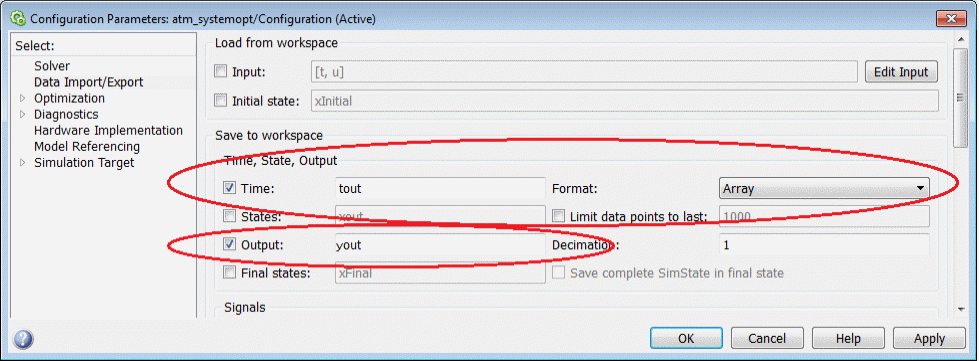The image size is (979, 361).
Task: Click the blue help question mark icon
Action: [22, 339]
